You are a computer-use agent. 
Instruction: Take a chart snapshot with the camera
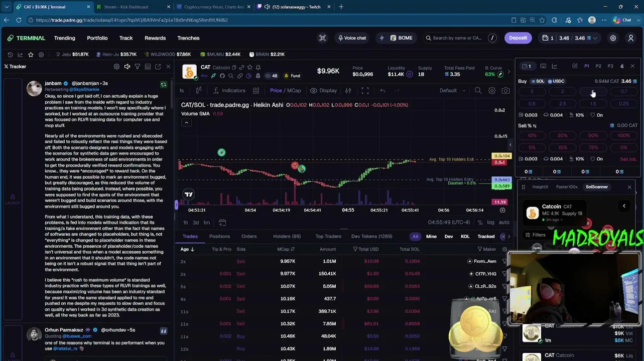pos(505,91)
